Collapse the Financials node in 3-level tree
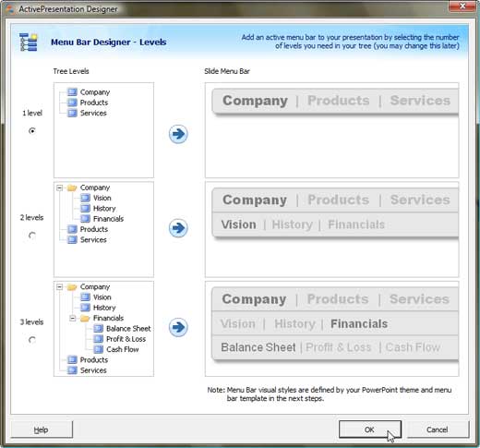This screenshot has height=448, width=480. click(x=72, y=318)
